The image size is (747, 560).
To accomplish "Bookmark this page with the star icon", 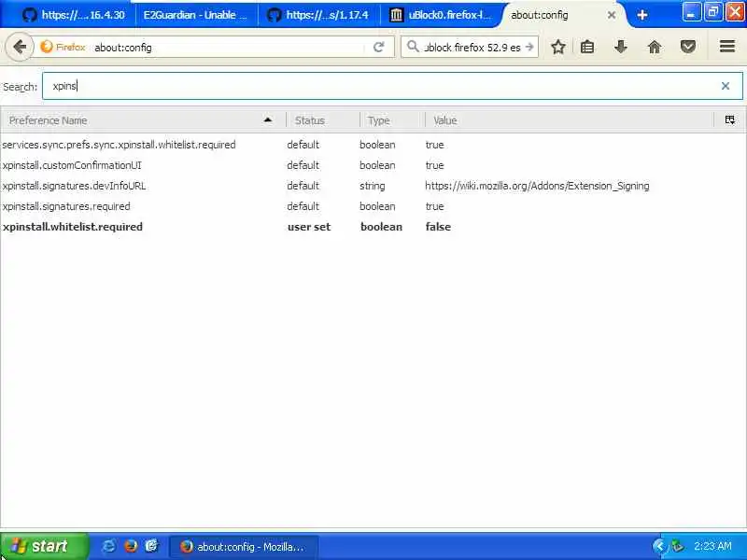I will (557, 47).
